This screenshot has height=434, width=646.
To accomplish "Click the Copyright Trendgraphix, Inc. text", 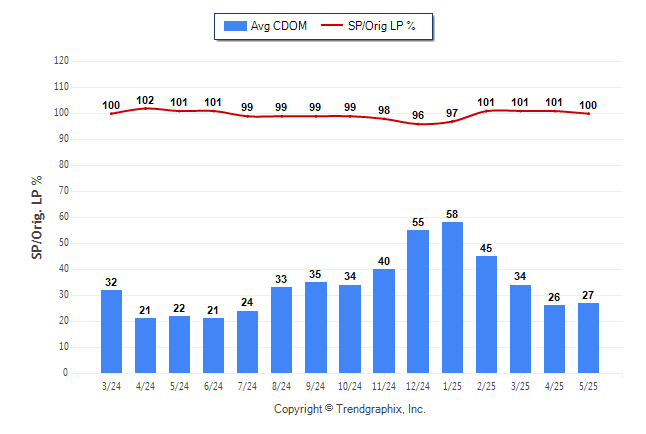I will pyautogui.click(x=350, y=409).
